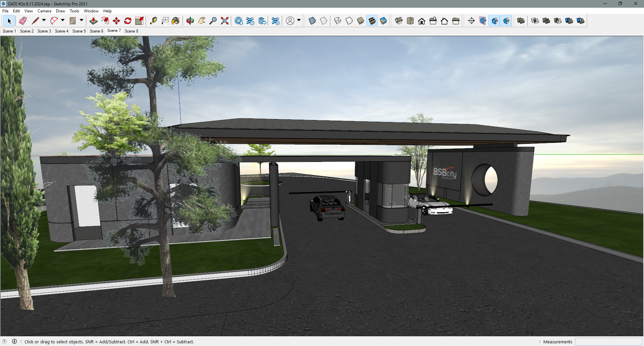Expand the Line tool dropdown arrow
The image size is (644, 346).
coord(44,20)
